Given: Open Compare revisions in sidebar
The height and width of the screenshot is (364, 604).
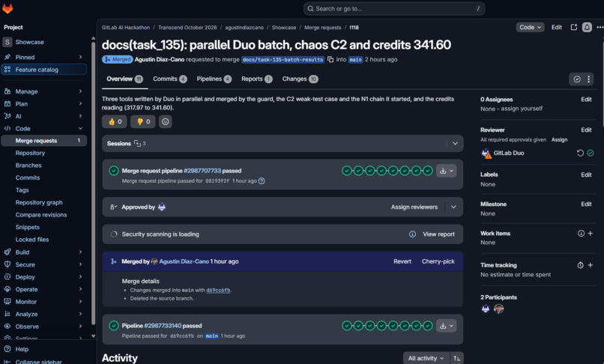Looking at the screenshot, I should point(40,214).
